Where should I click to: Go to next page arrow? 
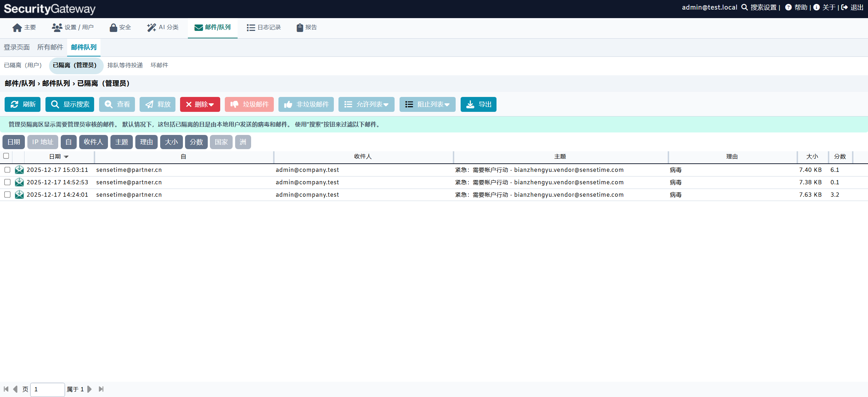[x=89, y=389]
